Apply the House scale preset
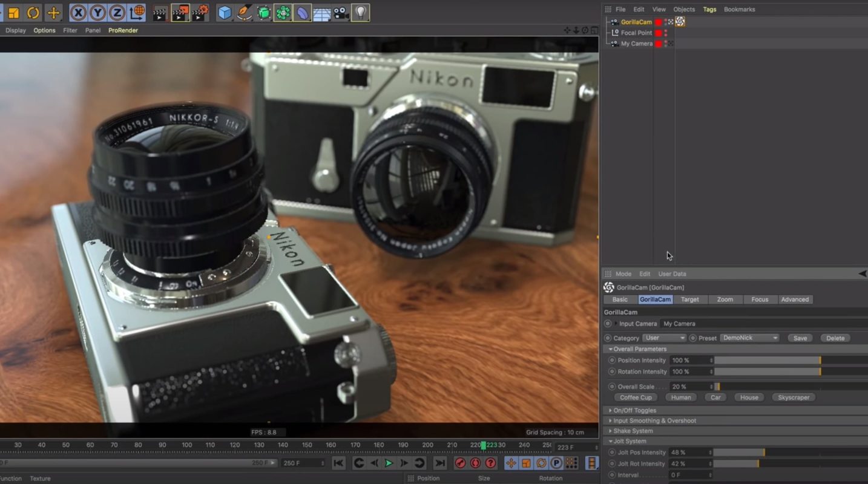This screenshot has width=868, height=484. point(749,397)
